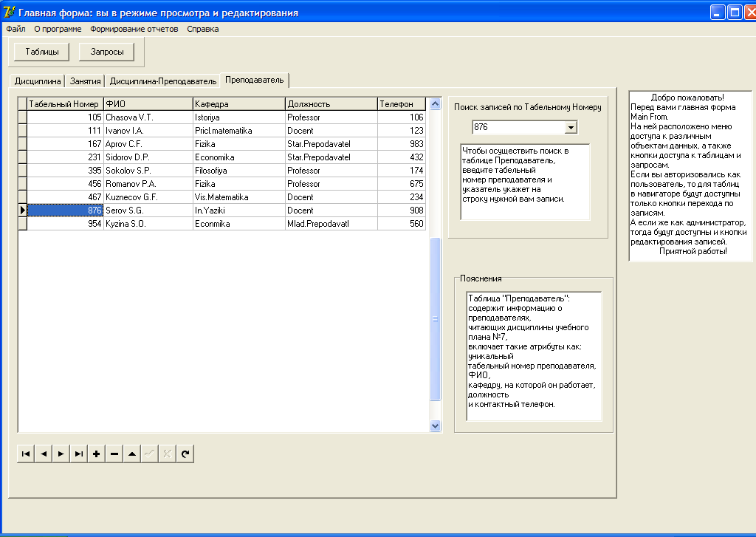
Task: Jump to last record in navigator
Action: coord(78,454)
